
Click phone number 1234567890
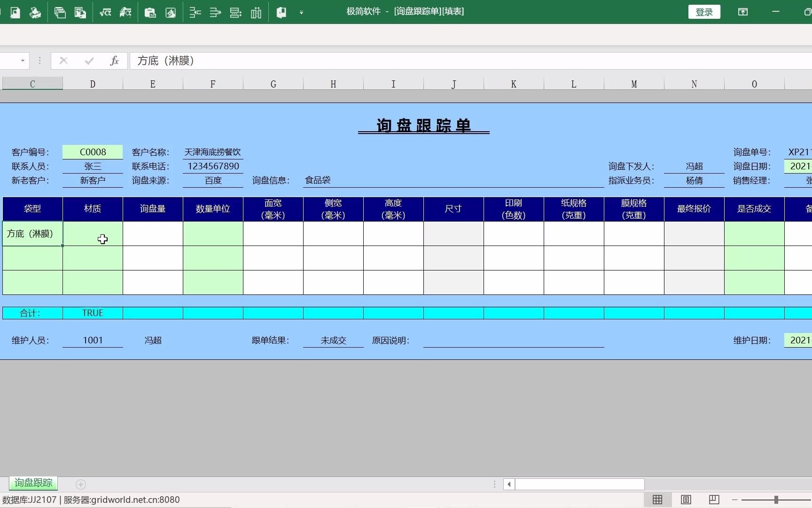click(x=213, y=166)
